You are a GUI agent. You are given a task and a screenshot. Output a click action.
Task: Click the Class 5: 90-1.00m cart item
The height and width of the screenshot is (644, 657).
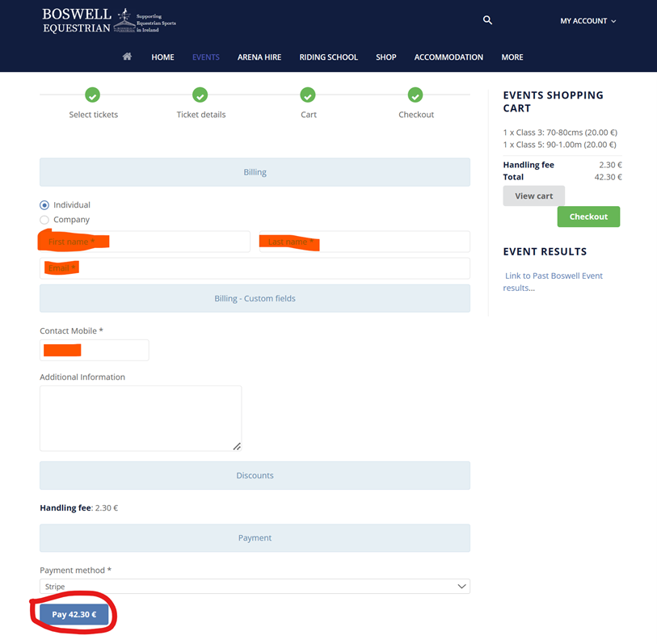(x=560, y=145)
